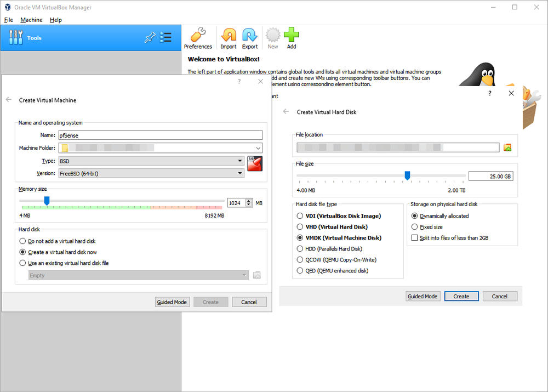Click the file location browse folder icon

507,147
